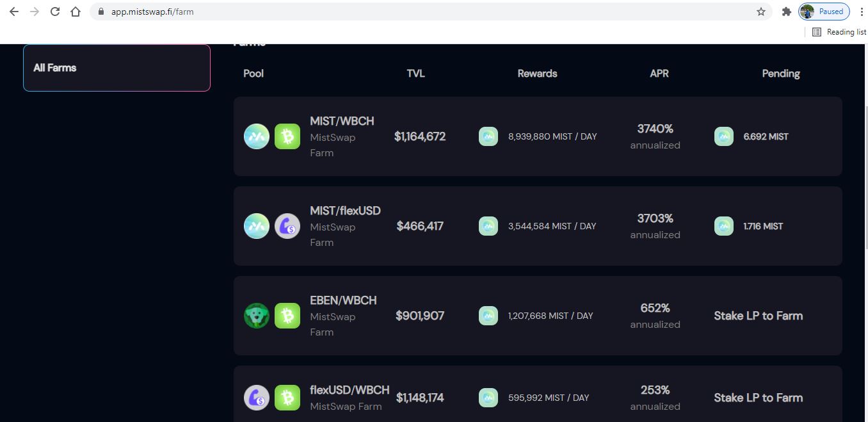Click the WBCH token icon in EBEN/WBCH row
This screenshot has height=422, width=868.
coord(287,316)
